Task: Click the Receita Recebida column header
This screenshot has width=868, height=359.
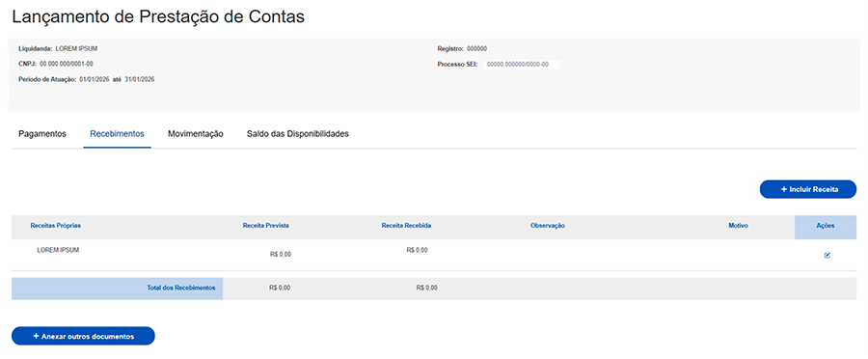Action: tap(406, 226)
